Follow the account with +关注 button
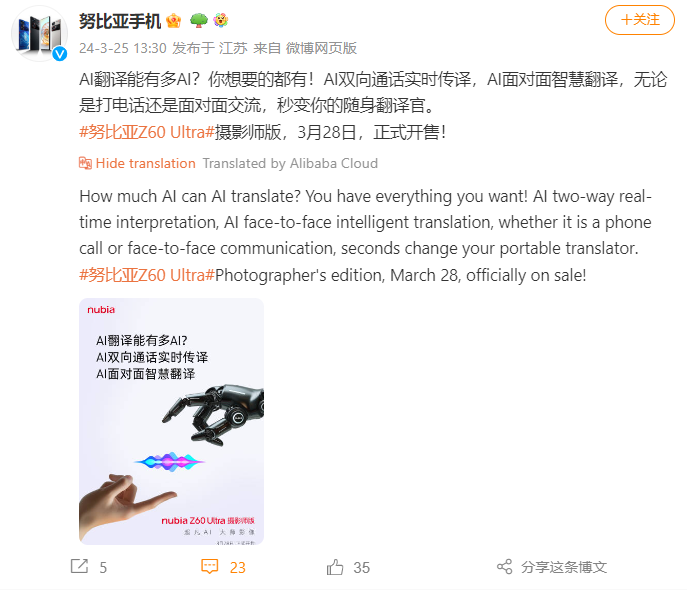Image resolution: width=687 pixels, height=590 pixels. click(640, 20)
